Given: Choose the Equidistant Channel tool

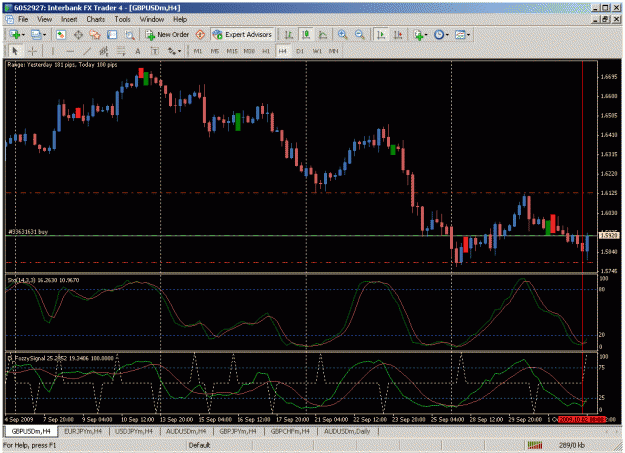Looking at the screenshot, I should 104,51.
